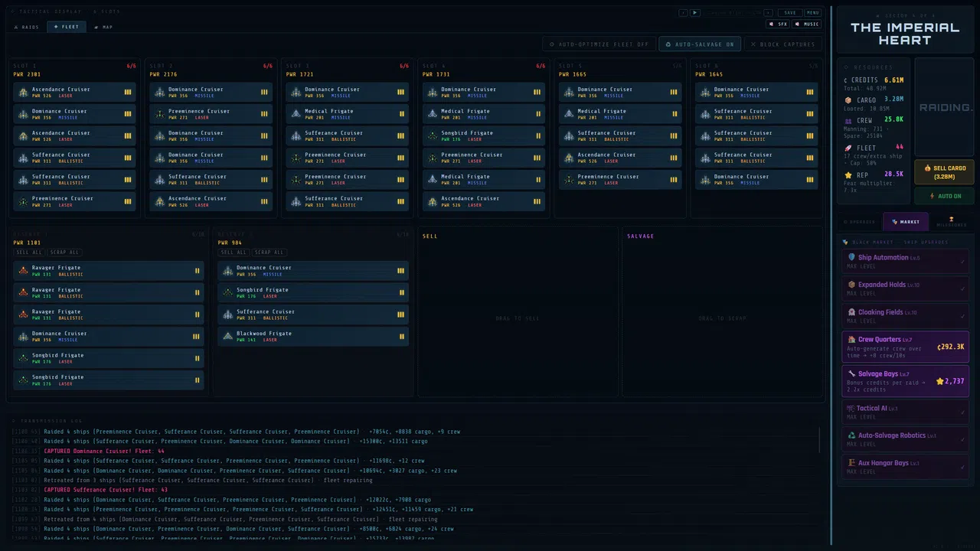
Task: Click the Slot 6 'PWR 1645' label
Action: pos(709,74)
